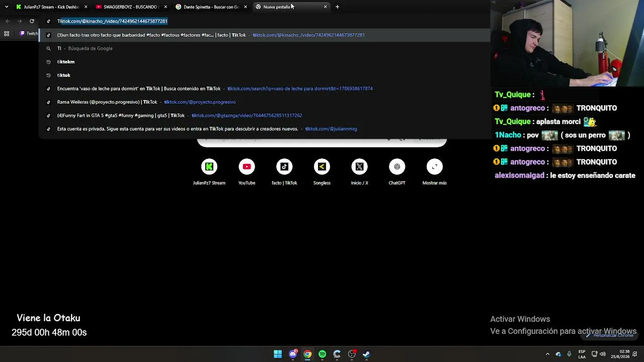The height and width of the screenshot is (362, 644).
Task: Open the JulianPz7 Stream Kick shortcut
Action: click(x=209, y=172)
